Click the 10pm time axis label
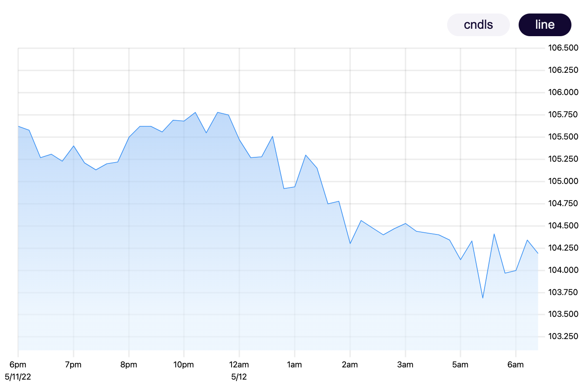This screenshot has width=588, height=387. tap(185, 364)
